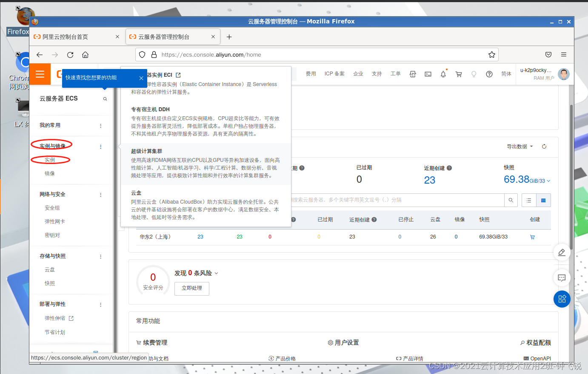Open the 支持 header menu

[x=377, y=74]
